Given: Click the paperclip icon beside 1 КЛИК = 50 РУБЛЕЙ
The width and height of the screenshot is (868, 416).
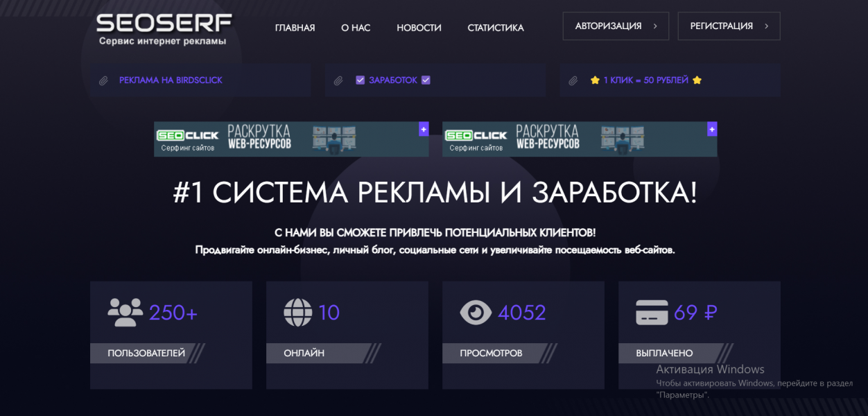Looking at the screenshot, I should (573, 81).
